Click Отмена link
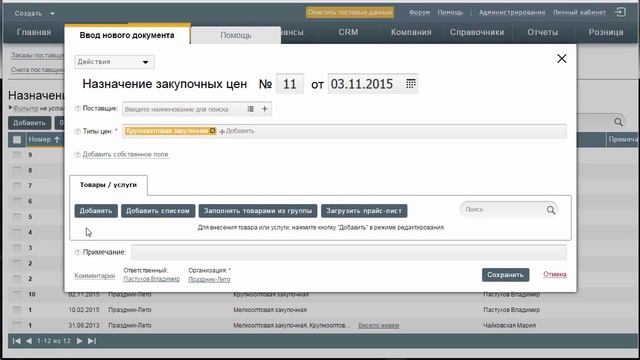 click(x=555, y=274)
